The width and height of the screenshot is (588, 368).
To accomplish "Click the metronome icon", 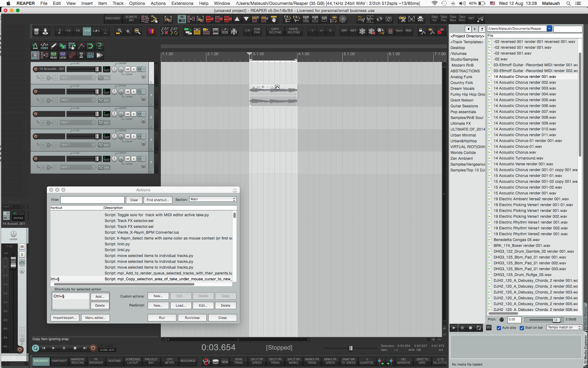I will (x=35, y=46).
